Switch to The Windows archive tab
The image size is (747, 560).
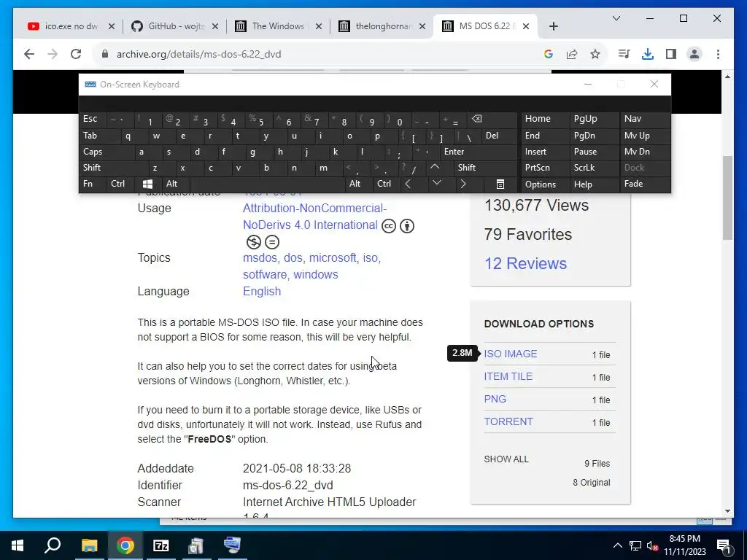point(279,26)
